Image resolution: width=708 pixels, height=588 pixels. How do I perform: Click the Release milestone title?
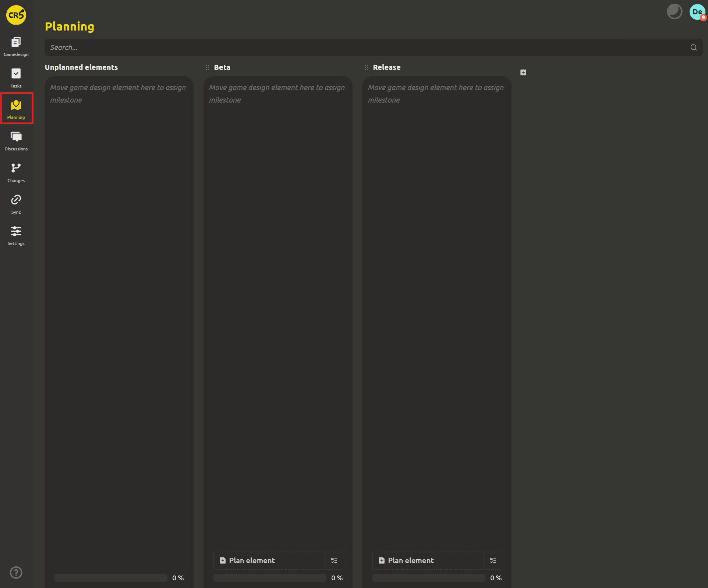coord(387,67)
